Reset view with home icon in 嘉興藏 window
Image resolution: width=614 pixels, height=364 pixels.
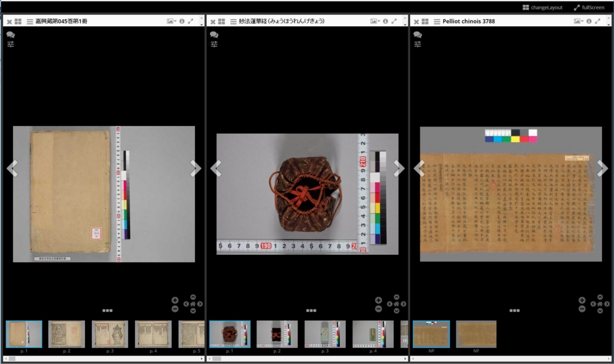tap(193, 304)
